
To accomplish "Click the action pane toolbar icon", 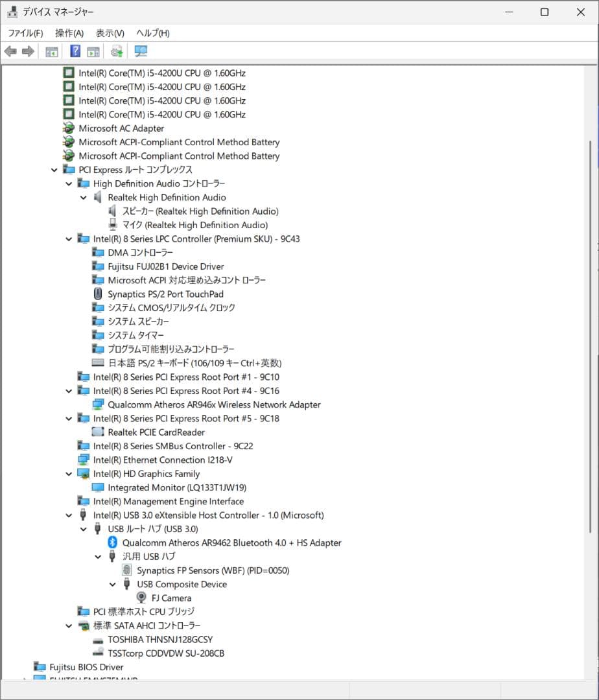I will click(x=93, y=52).
